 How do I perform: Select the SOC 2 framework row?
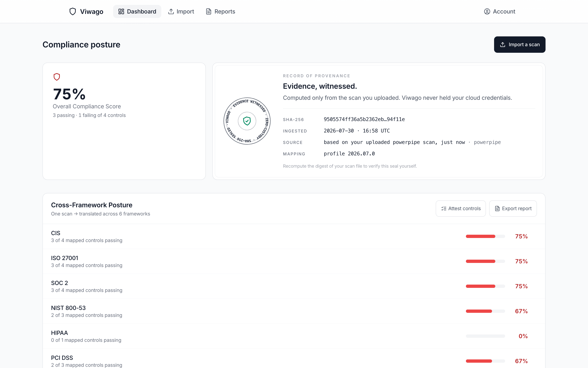coord(294,286)
